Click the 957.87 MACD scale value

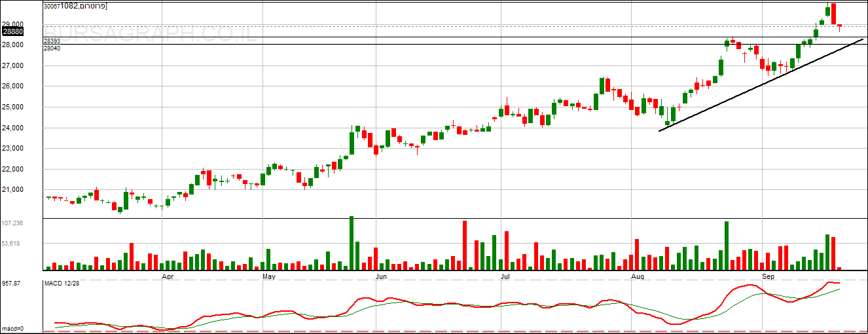click(12, 283)
